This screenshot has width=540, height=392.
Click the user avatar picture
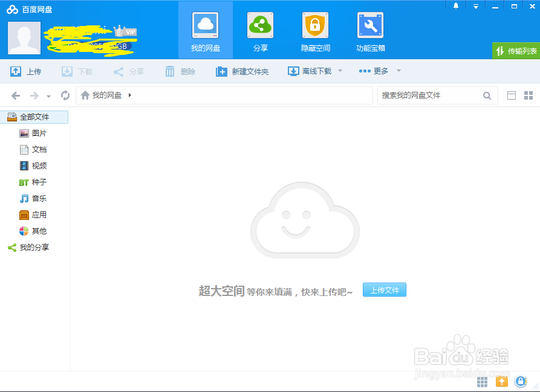pyautogui.click(x=24, y=38)
